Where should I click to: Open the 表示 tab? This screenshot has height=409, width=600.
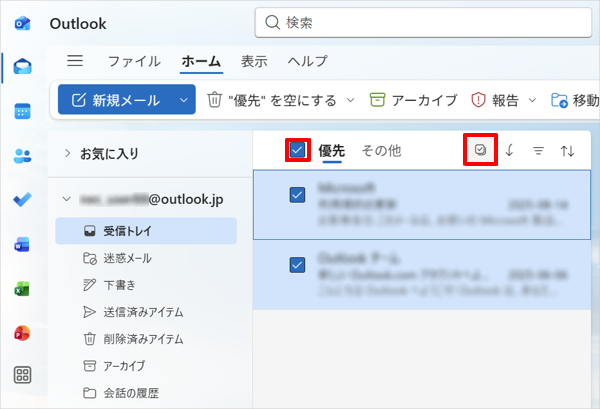click(x=254, y=61)
